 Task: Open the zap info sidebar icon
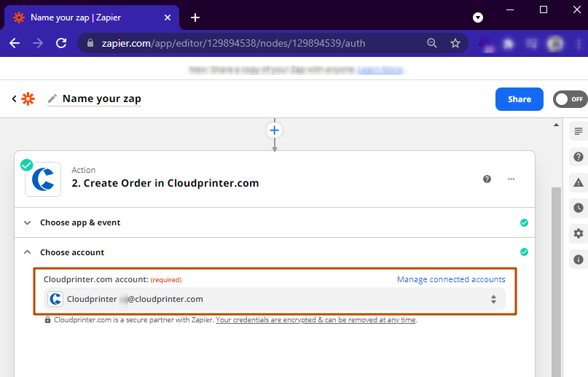579,260
